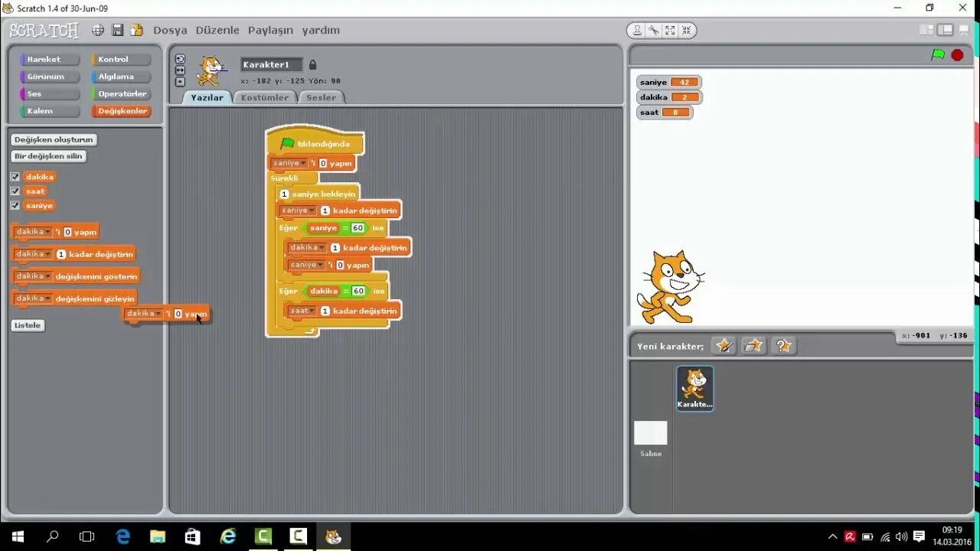Click Bir değişken silin button
The width and height of the screenshot is (980, 551).
pos(48,156)
